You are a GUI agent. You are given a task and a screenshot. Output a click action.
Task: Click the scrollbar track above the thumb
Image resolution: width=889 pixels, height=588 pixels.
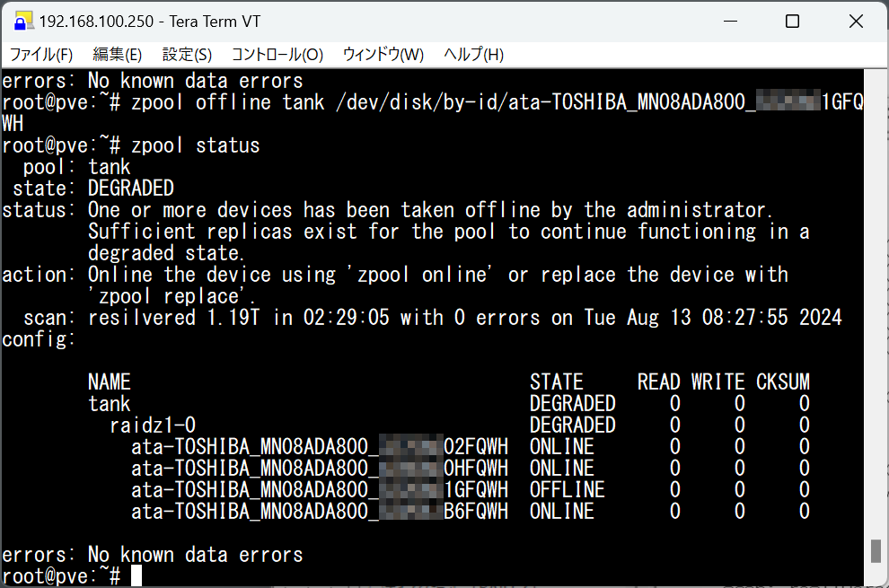pyautogui.click(x=876, y=303)
